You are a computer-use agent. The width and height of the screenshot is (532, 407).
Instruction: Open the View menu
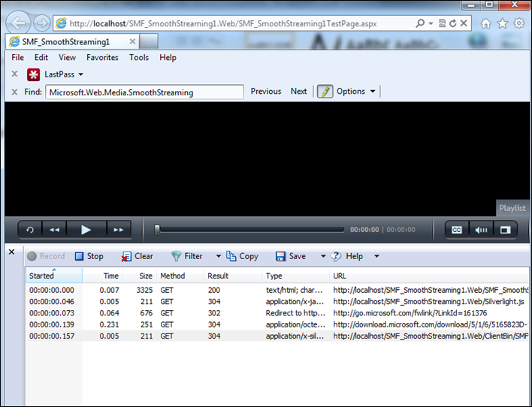click(x=67, y=57)
